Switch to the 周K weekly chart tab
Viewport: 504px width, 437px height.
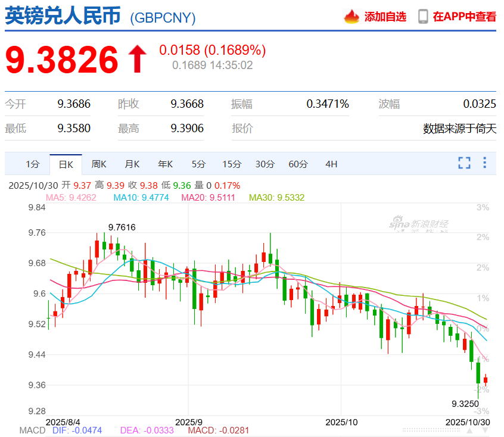[x=99, y=164]
